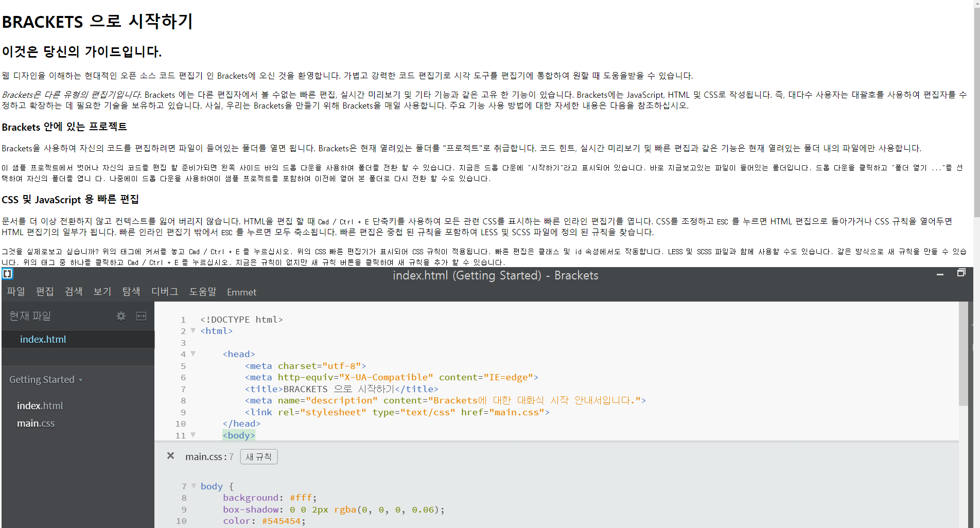Click line number 3 in the gutter
The image size is (980, 528).
coord(183,343)
